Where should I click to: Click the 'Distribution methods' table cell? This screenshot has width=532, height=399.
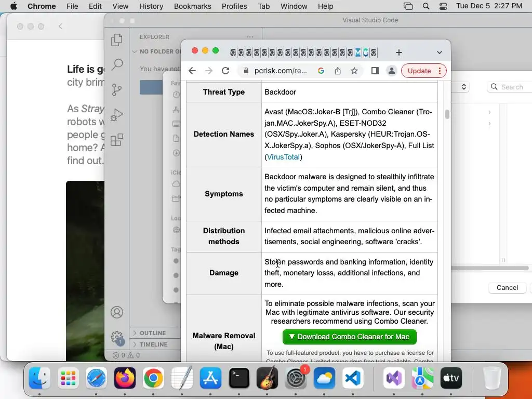[224, 236]
